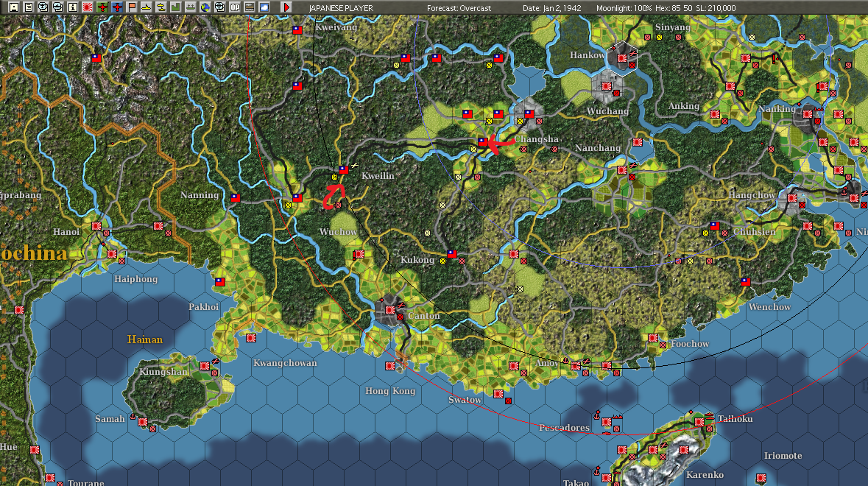Click the 'Date: Jan 2, 1942' status text
Screen dimensions: 868x486
point(552,8)
